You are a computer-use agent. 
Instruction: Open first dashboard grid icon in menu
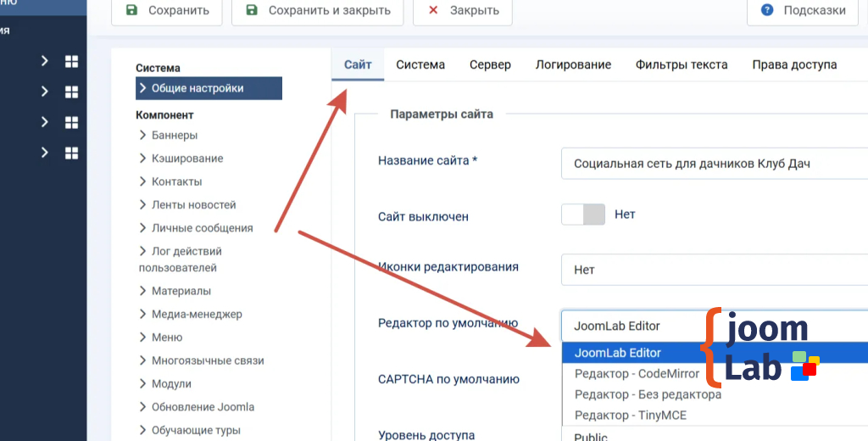(x=71, y=62)
